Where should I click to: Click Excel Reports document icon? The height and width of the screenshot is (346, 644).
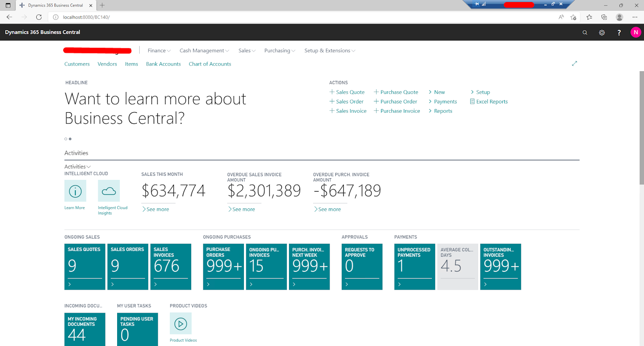pyautogui.click(x=472, y=101)
